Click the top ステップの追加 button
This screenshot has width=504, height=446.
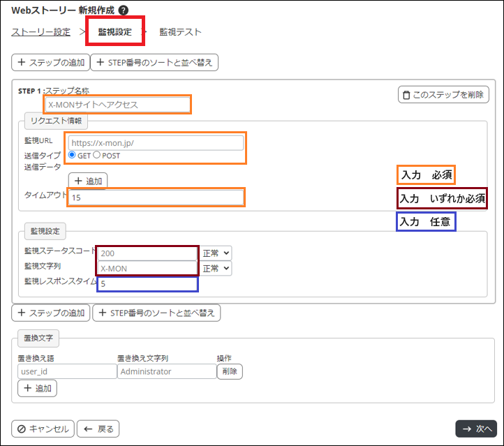click(x=49, y=62)
